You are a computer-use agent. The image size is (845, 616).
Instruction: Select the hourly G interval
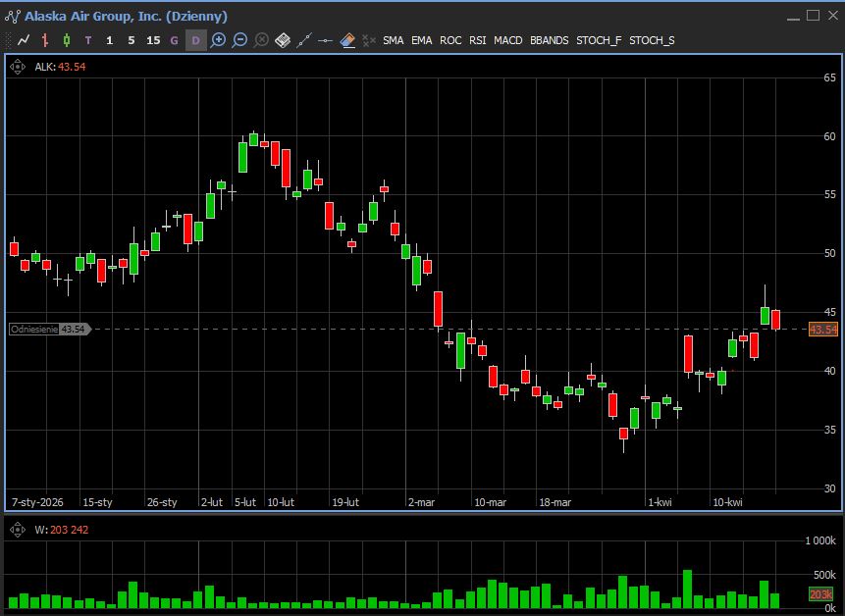pyautogui.click(x=174, y=40)
